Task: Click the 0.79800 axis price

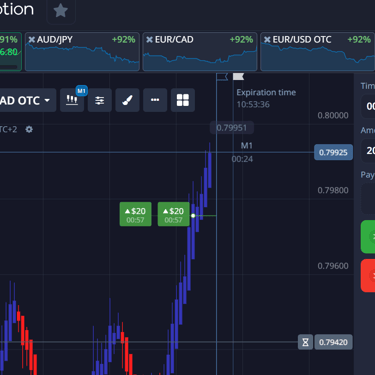Action: (333, 190)
